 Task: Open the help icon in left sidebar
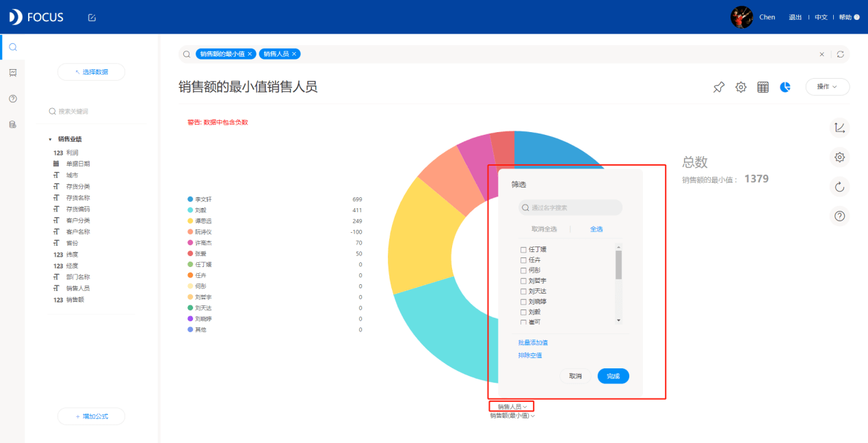click(x=12, y=99)
